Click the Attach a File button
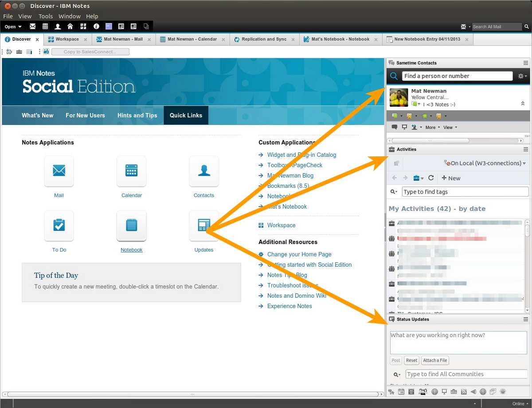 click(435, 360)
